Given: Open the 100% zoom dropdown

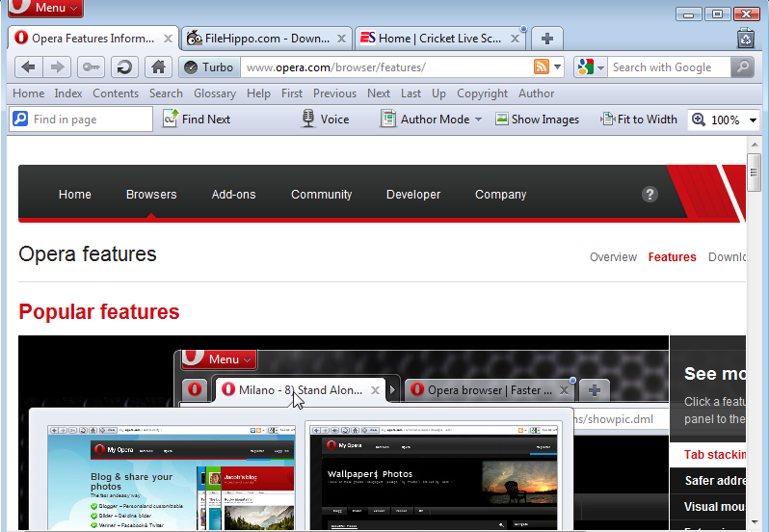Looking at the screenshot, I should point(753,120).
